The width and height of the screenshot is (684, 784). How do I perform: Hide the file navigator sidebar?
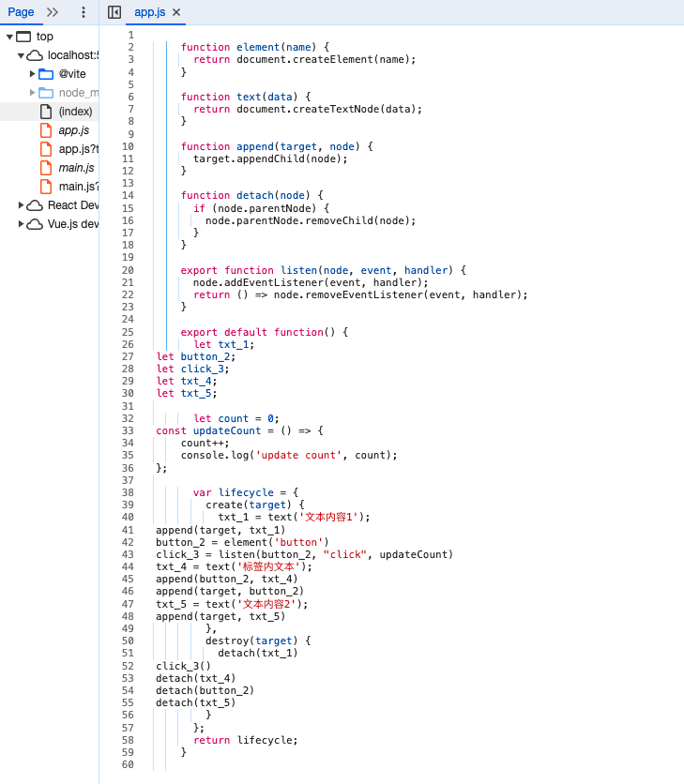[x=114, y=12]
